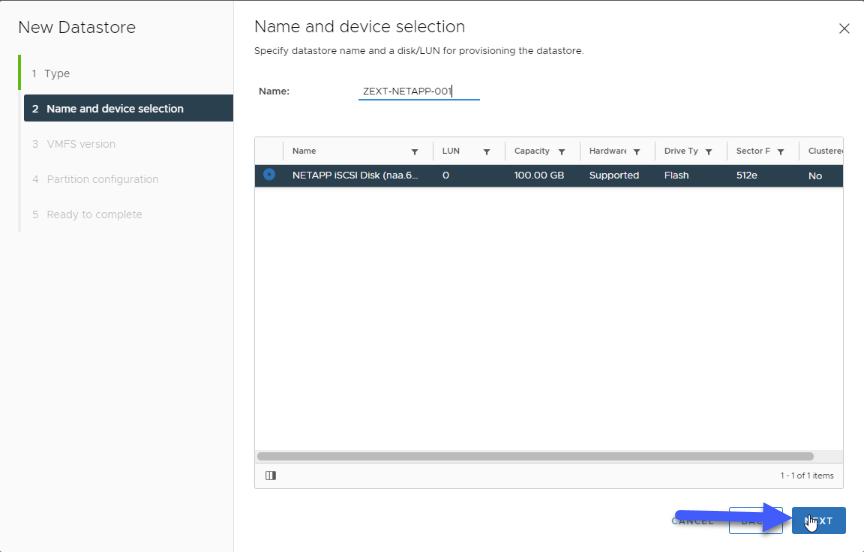The image size is (864, 552).
Task: Open step 2 Name and device selection
Action: pos(128,109)
